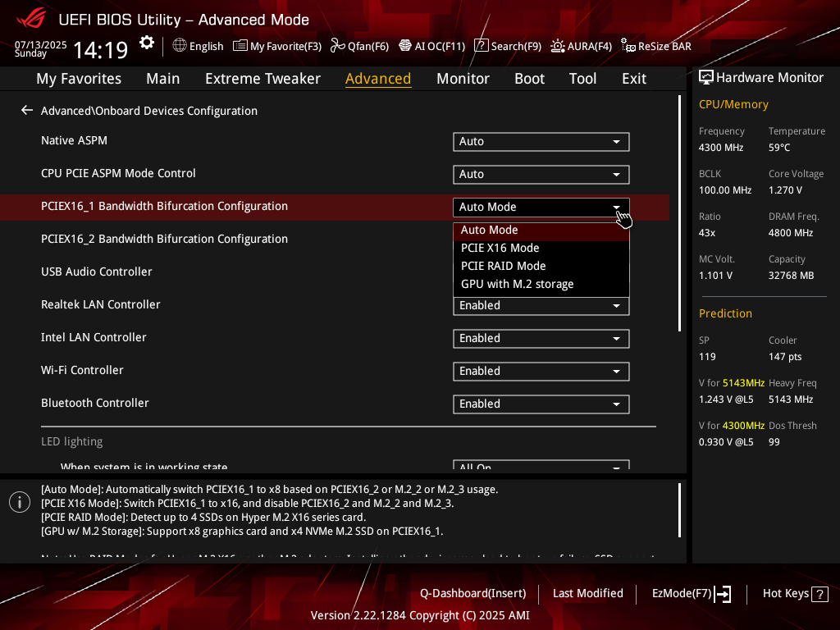The height and width of the screenshot is (630, 840).
Task: Open settings via the gear icon
Action: (x=146, y=43)
